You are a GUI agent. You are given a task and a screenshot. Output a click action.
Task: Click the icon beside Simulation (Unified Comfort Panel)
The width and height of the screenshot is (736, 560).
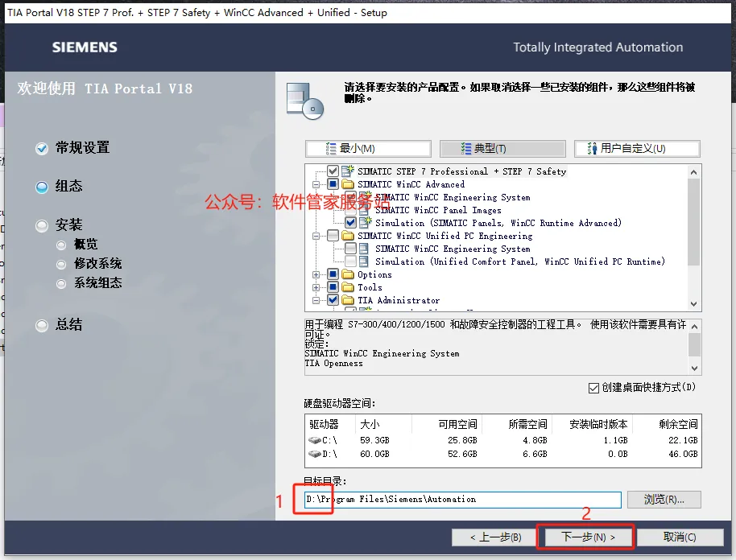[364, 261]
